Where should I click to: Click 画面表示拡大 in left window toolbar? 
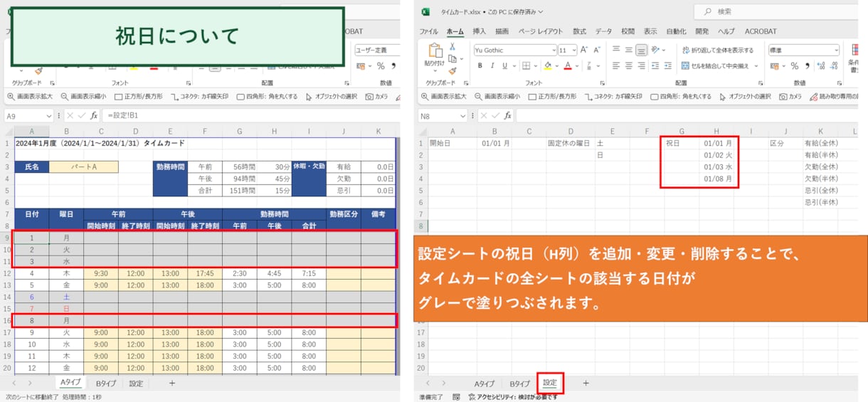click(30, 97)
